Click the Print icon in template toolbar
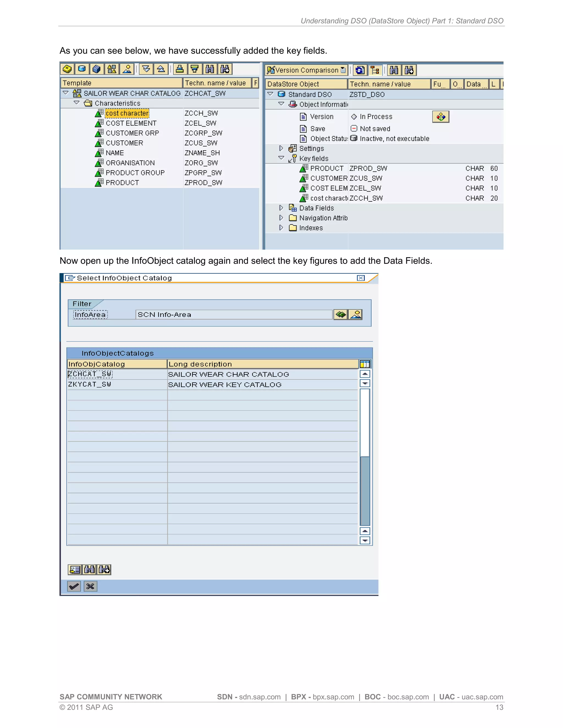The image size is (563, 728). (180, 69)
